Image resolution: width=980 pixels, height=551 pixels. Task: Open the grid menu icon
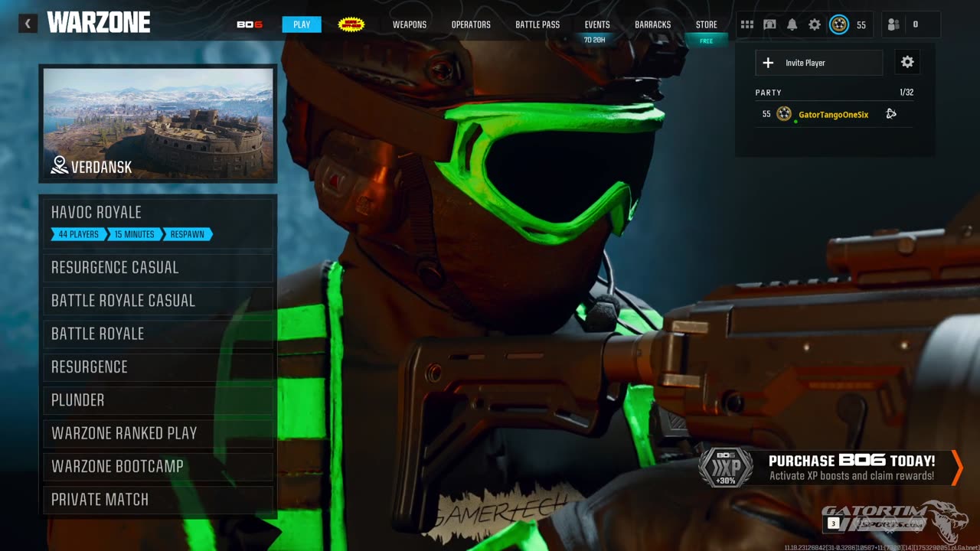[747, 24]
